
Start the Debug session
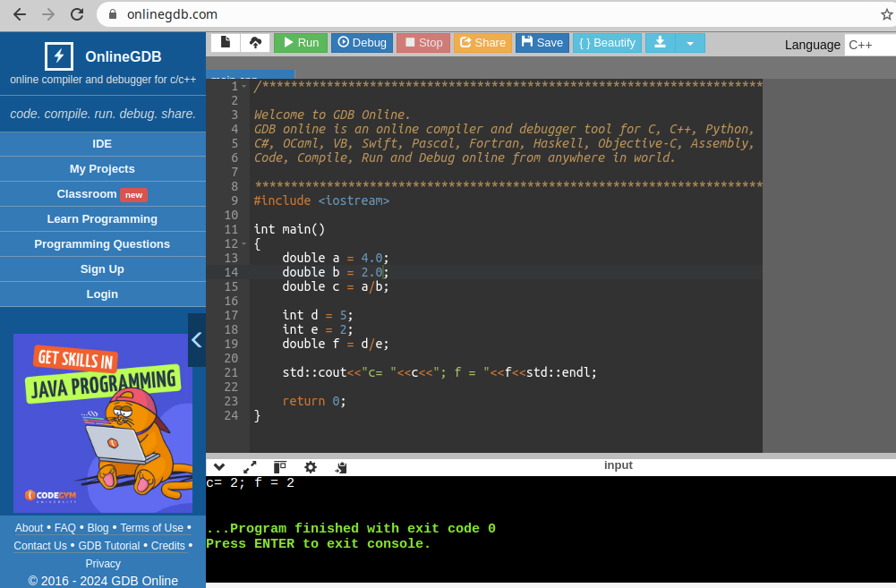coord(362,43)
